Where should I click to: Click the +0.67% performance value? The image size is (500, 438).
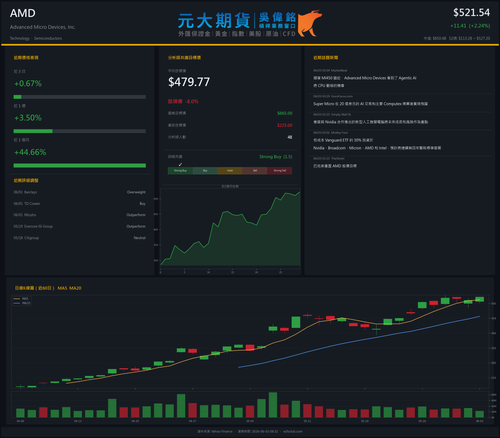(28, 83)
